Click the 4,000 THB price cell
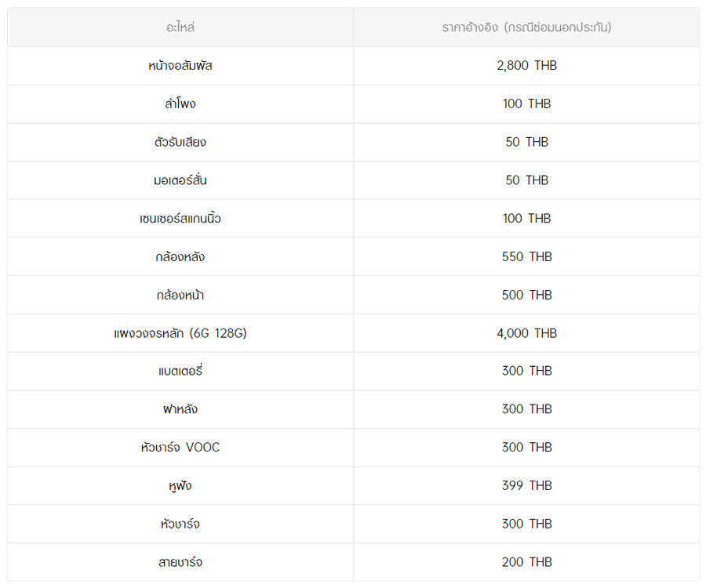This screenshot has width=706, height=588. [526, 333]
